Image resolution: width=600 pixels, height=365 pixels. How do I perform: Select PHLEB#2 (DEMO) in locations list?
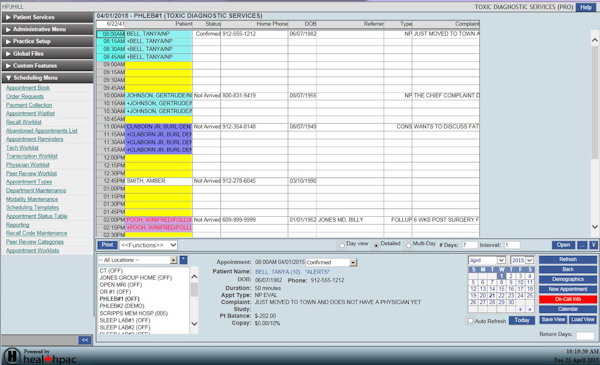(122, 306)
